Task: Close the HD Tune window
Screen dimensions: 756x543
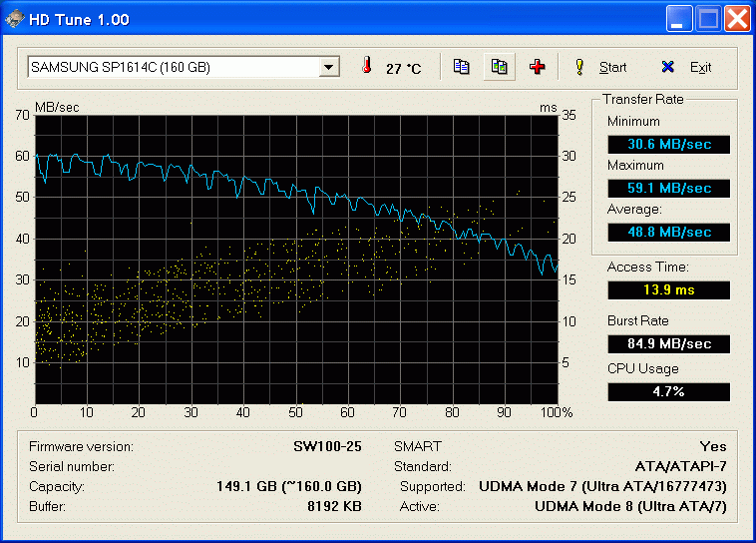Action: click(x=737, y=18)
